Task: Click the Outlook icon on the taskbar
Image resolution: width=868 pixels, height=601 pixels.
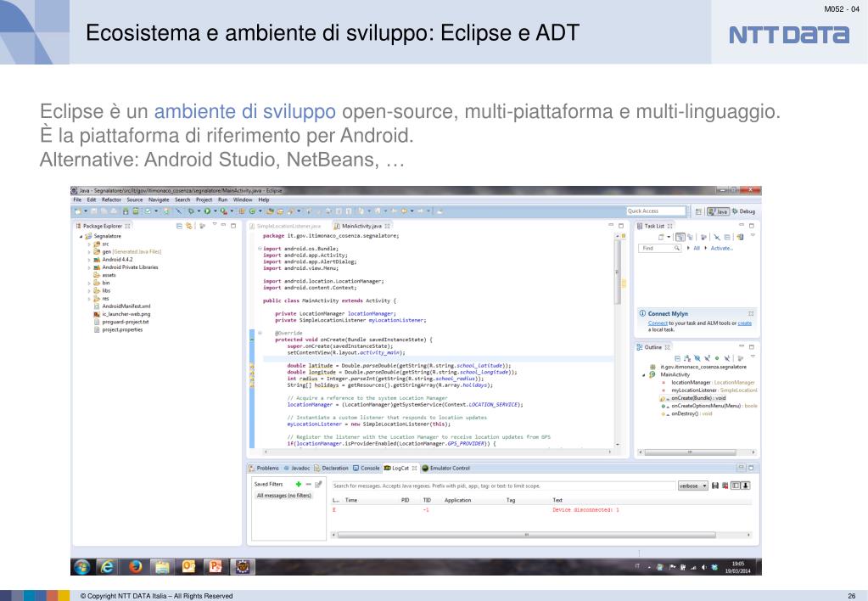Action: [x=188, y=566]
